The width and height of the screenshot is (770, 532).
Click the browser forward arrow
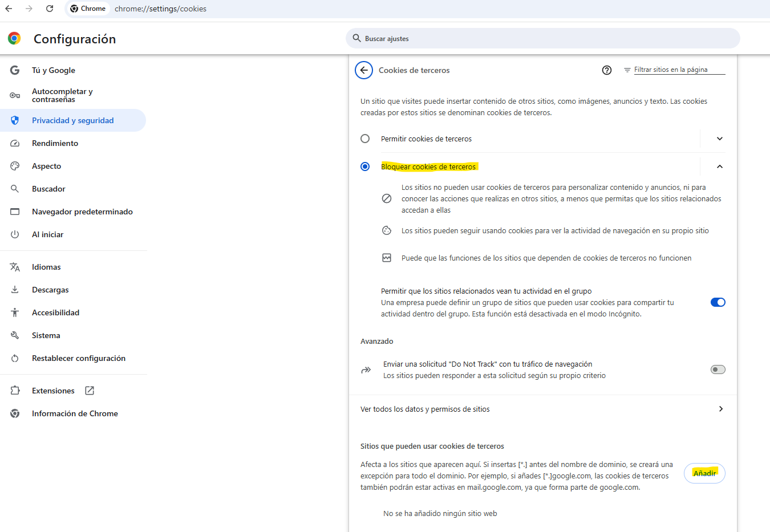tap(29, 9)
